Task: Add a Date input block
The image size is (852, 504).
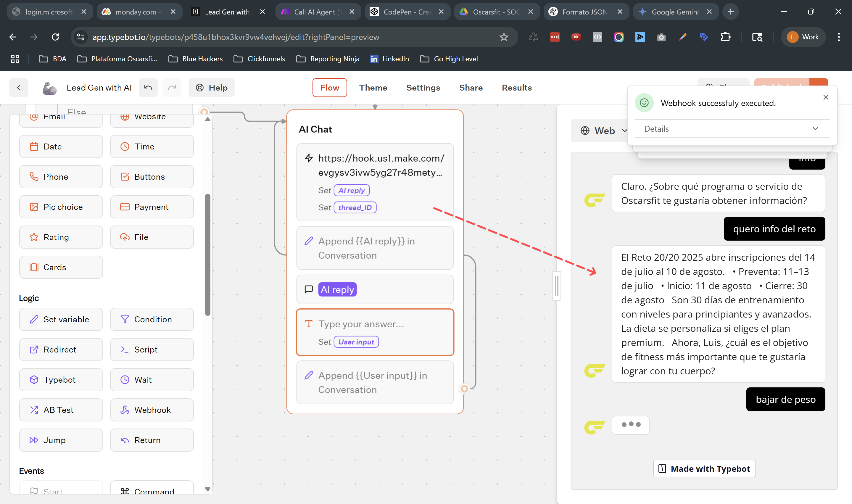Action: coord(61,146)
